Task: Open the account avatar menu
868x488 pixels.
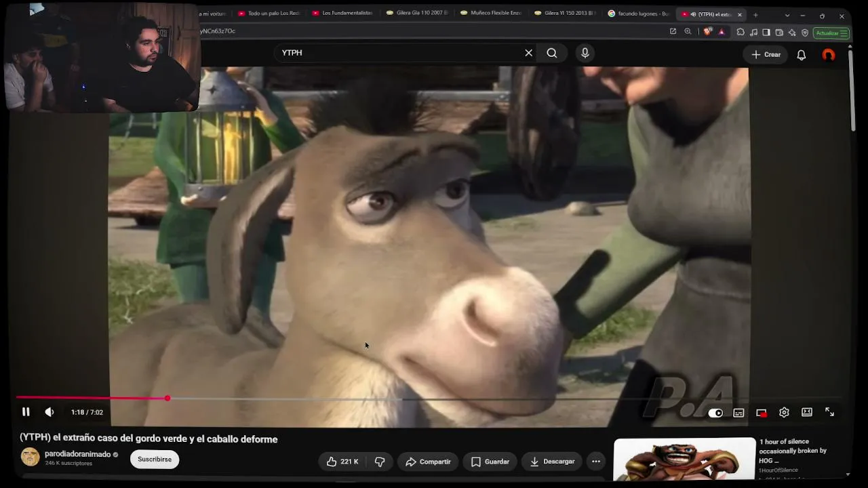Action: (829, 55)
